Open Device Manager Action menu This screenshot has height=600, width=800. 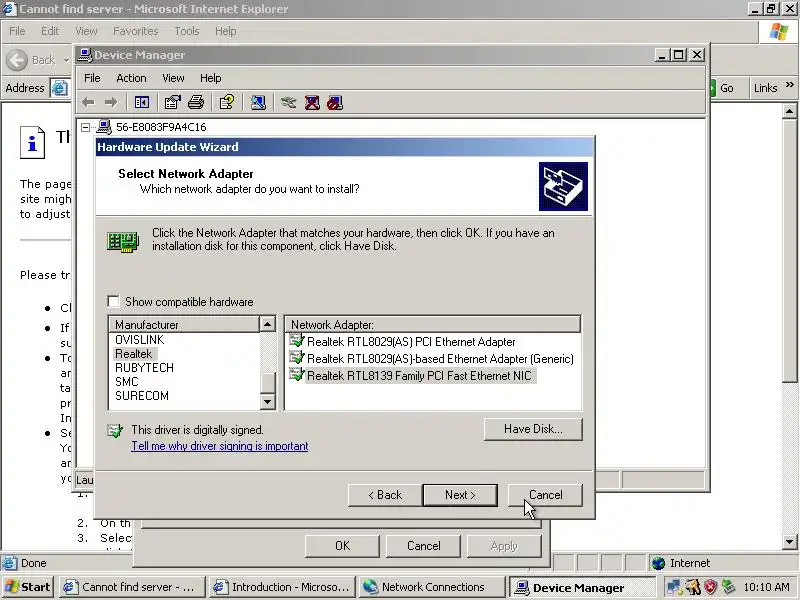[x=131, y=78]
